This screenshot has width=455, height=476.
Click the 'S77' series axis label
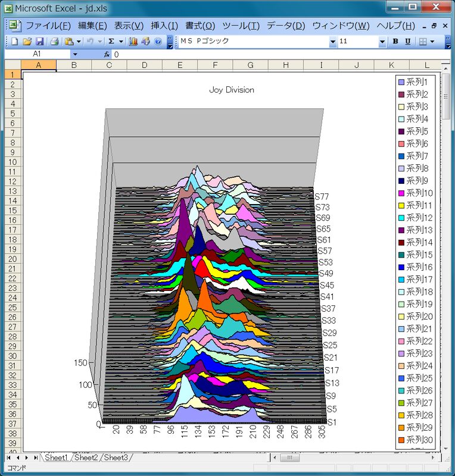(x=322, y=197)
